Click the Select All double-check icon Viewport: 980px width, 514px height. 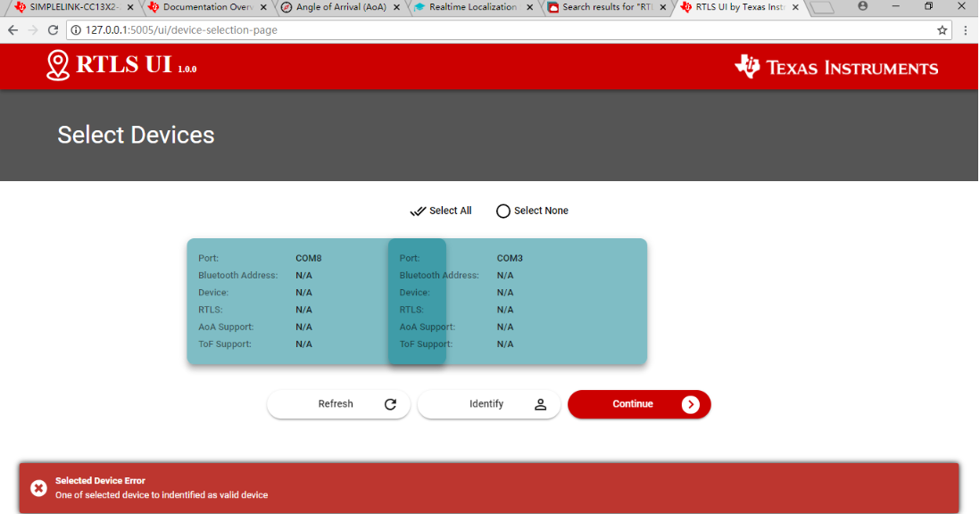[x=418, y=211]
